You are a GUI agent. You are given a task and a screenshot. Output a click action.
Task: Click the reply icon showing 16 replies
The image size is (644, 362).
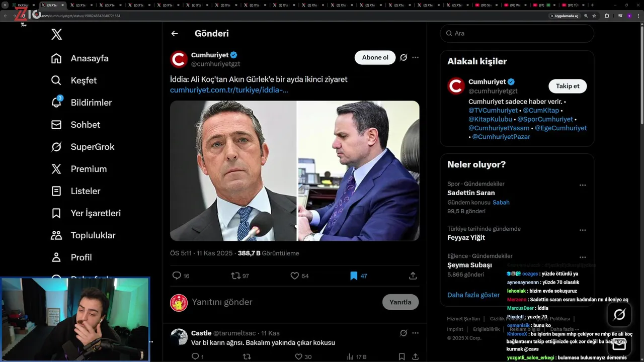177,276
